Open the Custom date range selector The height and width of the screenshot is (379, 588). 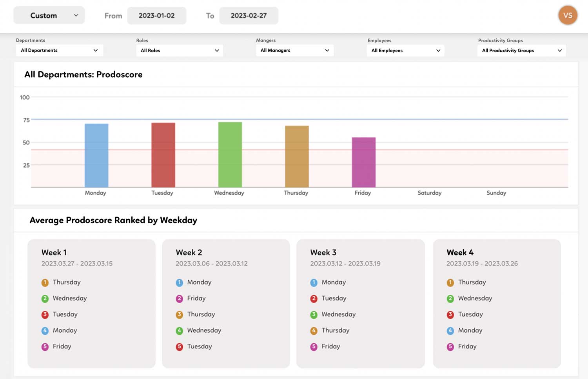pos(49,15)
